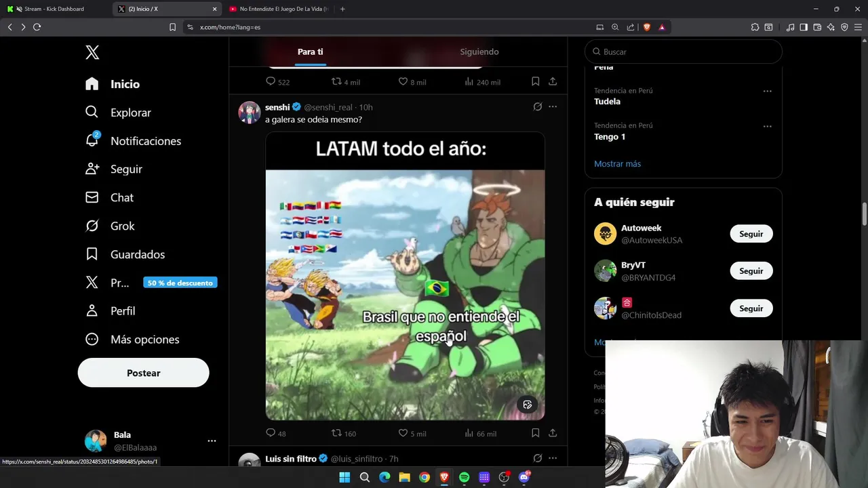Click Grok icon on Luis sin filtro post
Image resolution: width=868 pixels, height=488 pixels.
tap(538, 458)
